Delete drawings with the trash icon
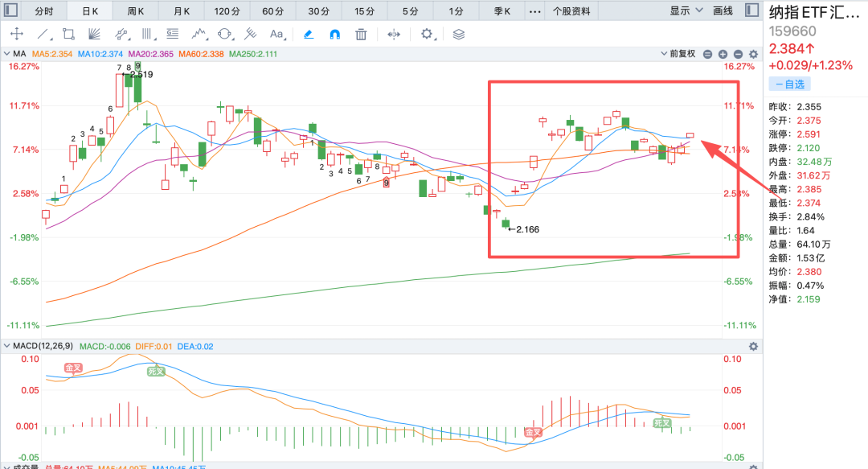Viewport: 868px width, 469px height. pyautogui.click(x=361, y=35)
